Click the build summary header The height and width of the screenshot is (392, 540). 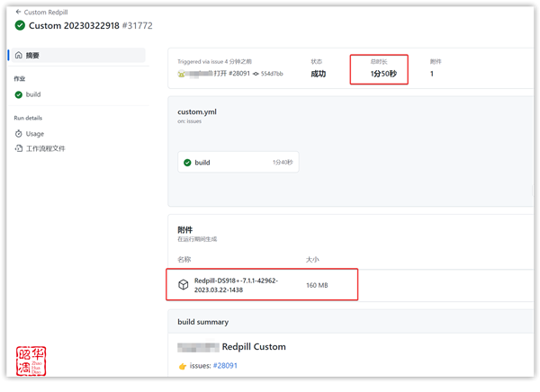(203, 322)
